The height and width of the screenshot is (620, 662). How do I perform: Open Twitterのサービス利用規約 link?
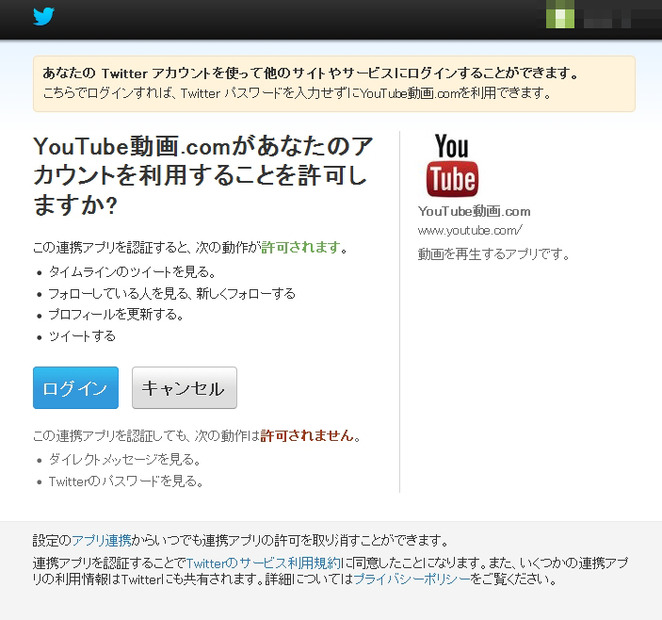click(263, 563)
